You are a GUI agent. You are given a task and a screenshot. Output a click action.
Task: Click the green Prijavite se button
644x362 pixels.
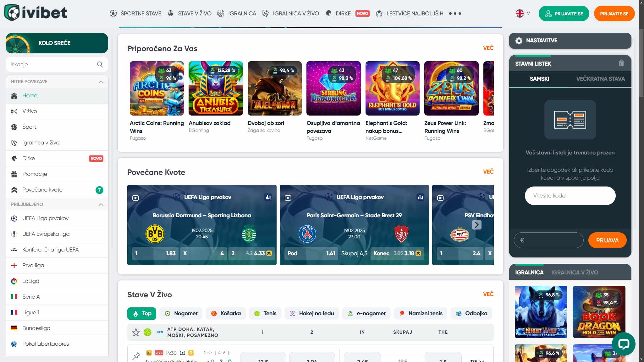pos(564,14)
